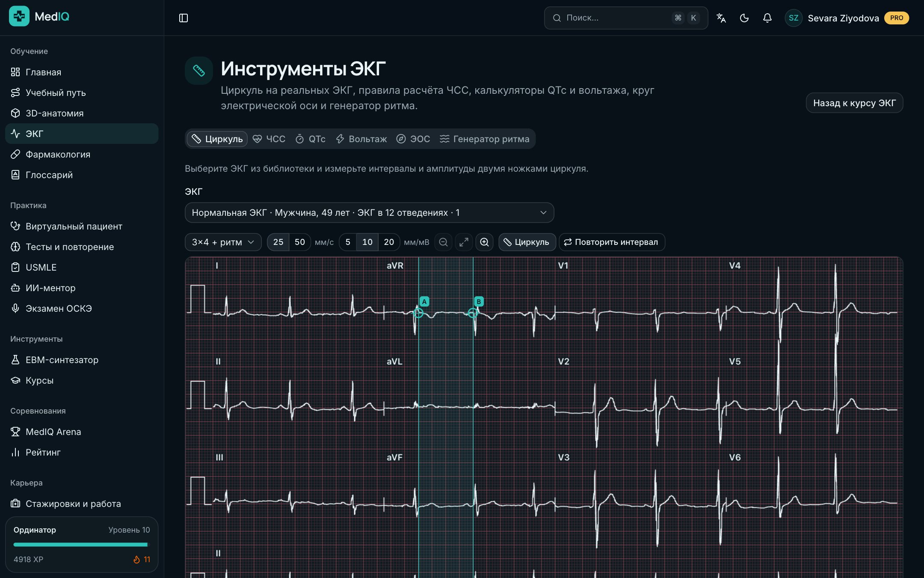Open Главная in the sidebar
Screen dimensions: 924x578
pyautogui.click(x=82, y=72)
